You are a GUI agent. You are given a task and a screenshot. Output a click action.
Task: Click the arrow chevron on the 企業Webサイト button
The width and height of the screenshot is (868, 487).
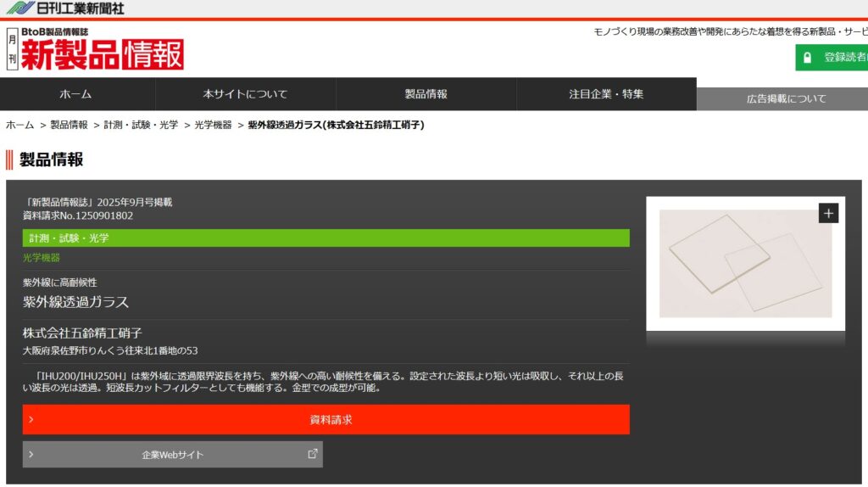[x=31, y=454]
